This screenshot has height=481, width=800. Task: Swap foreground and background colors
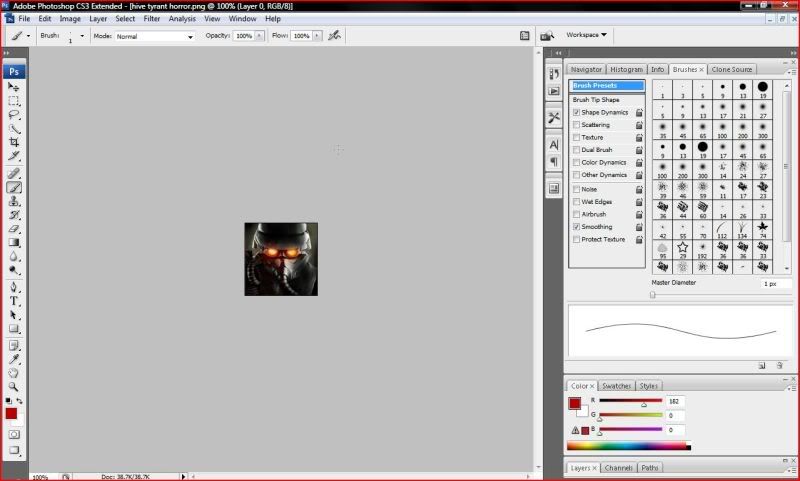click(x=19, y=401)
